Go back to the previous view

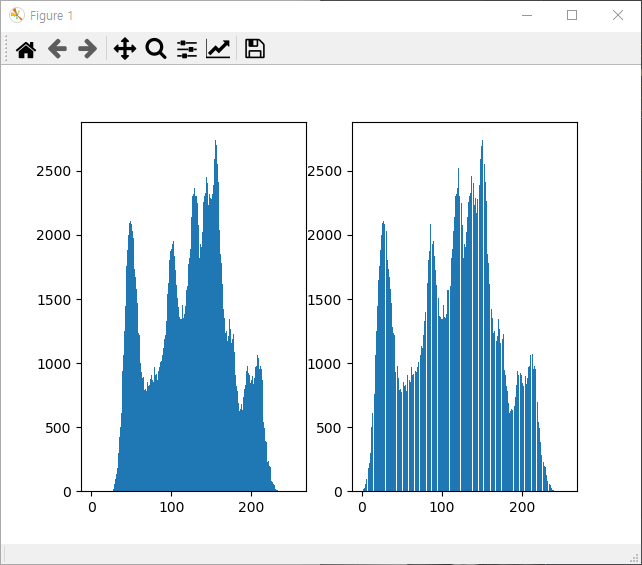point(57,49)
